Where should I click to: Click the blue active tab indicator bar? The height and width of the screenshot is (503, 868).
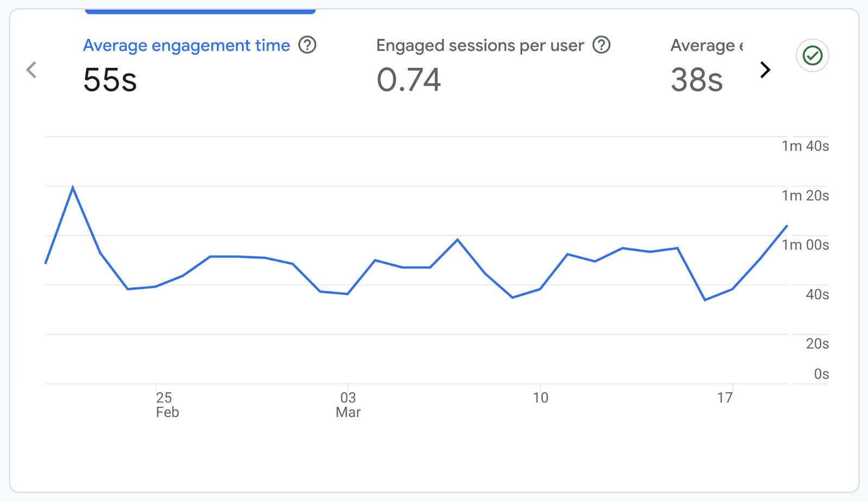pyautogui.click(x=200, y=11)
